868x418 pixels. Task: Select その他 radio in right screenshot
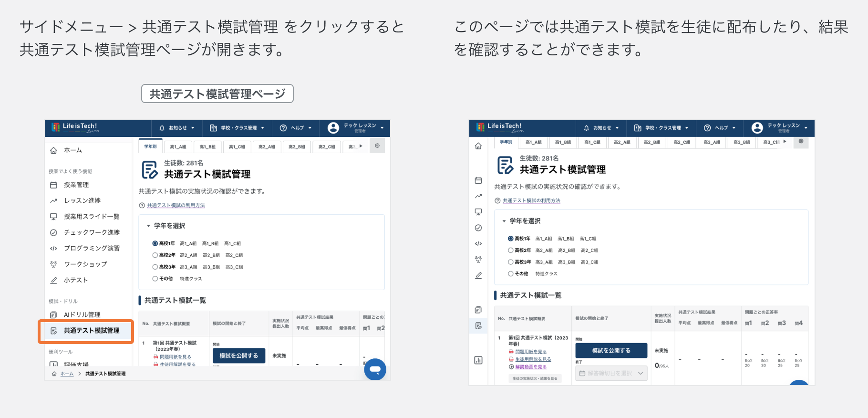point(511,274)
